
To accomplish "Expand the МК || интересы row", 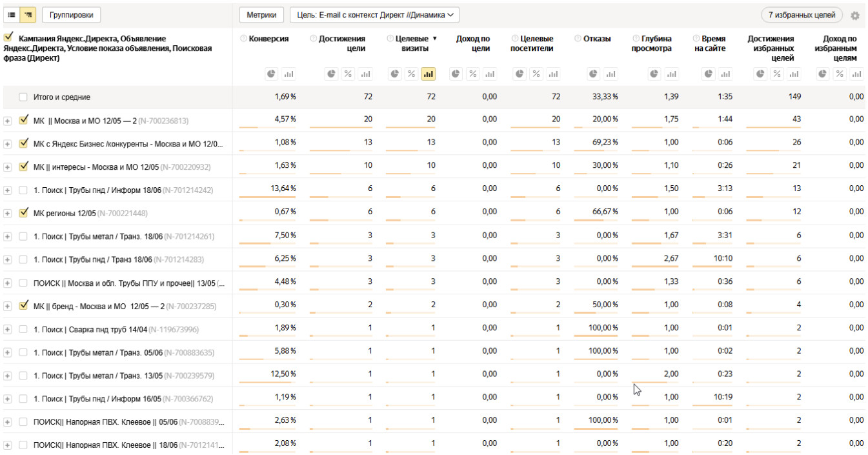I will point(8,167).
